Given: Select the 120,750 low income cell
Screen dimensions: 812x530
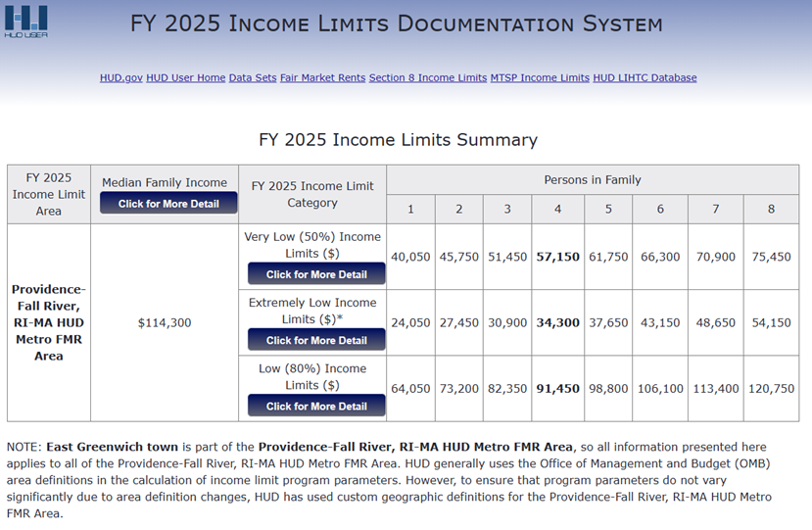Looking at the screenshot, I should (771, 389).
